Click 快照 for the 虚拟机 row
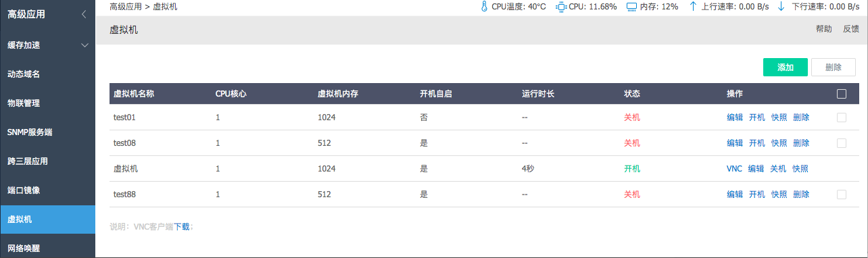 tap(800, 169)
